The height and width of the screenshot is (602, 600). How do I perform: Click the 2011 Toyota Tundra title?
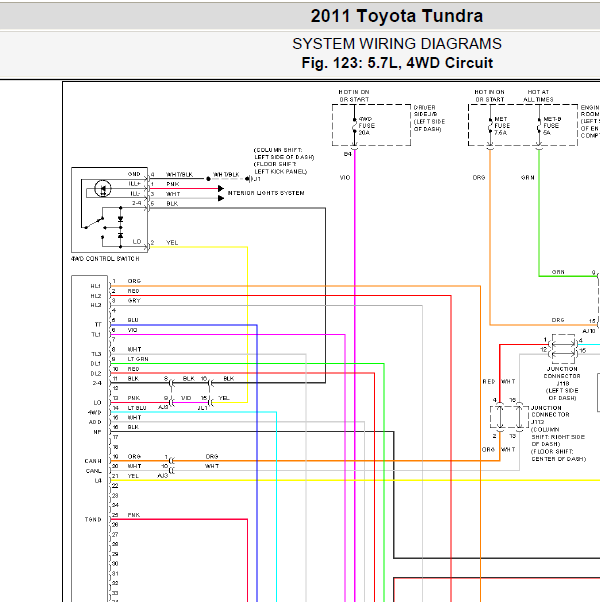[397, 16]
